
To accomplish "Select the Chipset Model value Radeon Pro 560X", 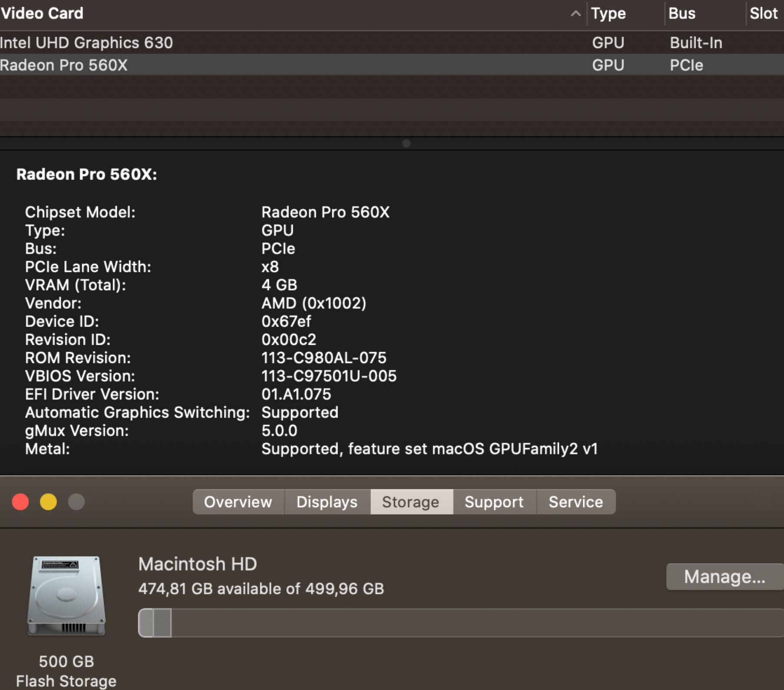I will [326, 212].
